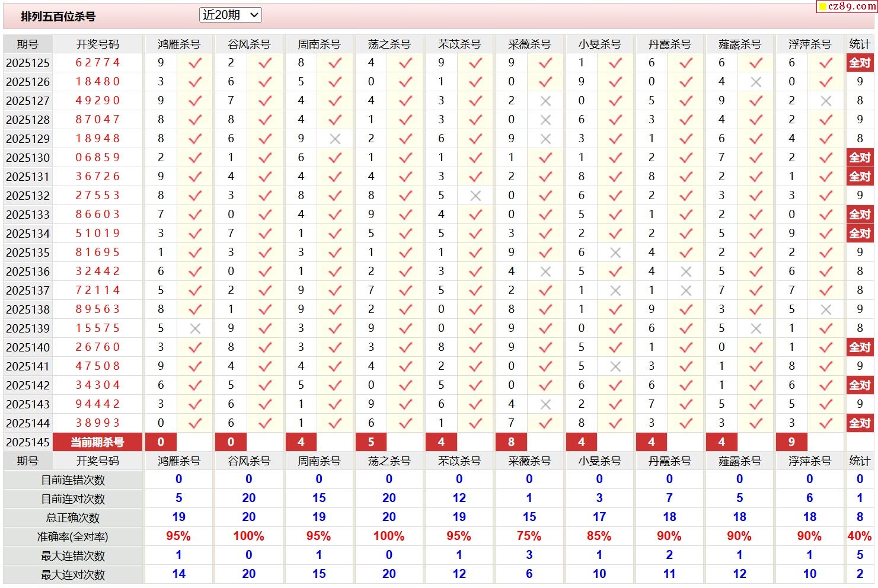Click the 全对 badge in row 2025133
Image resolution: width=878 pixels, height=588 pixels.
[860, 215]
